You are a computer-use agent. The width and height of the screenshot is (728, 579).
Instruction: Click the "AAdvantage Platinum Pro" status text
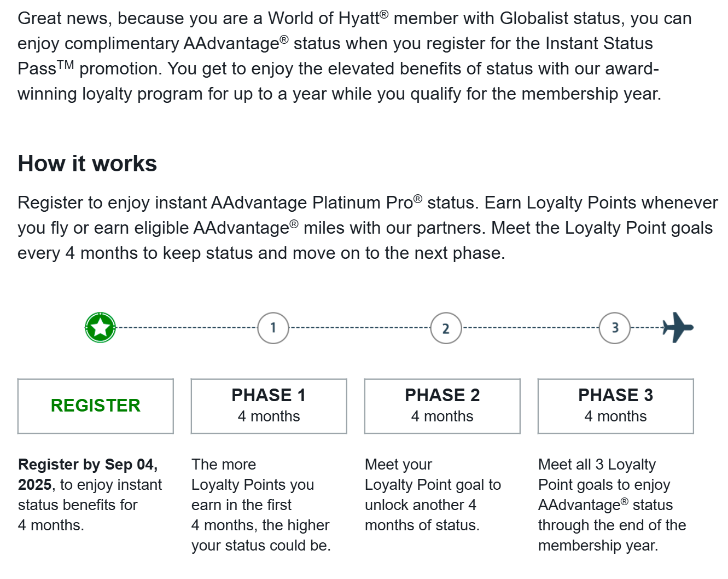tap(312, 203)
